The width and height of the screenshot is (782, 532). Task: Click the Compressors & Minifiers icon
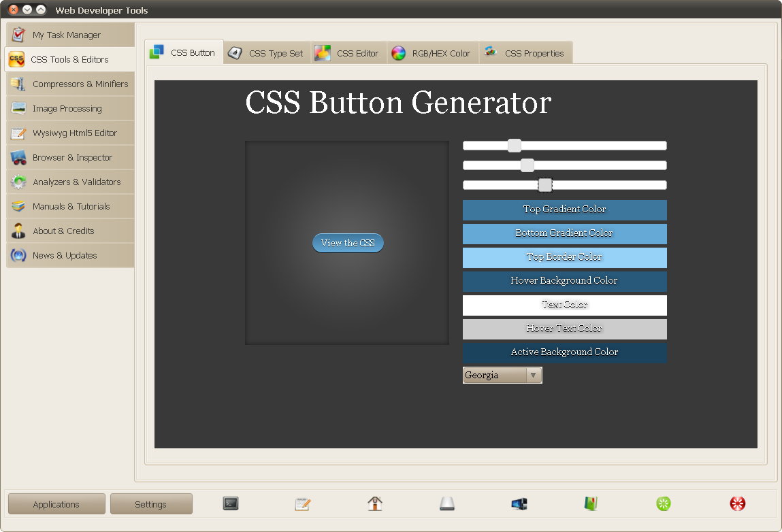(18, 84)
